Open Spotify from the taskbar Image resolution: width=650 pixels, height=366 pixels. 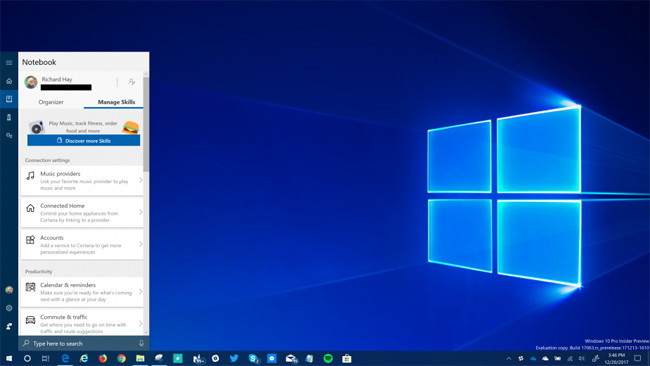[328, 358]
